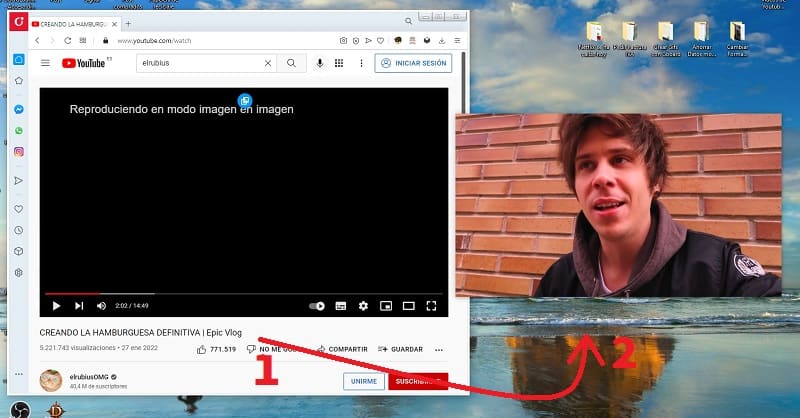Open YouTube settings three-dot menu
Viewport: 800px width, 418px height.
(361, 63)
